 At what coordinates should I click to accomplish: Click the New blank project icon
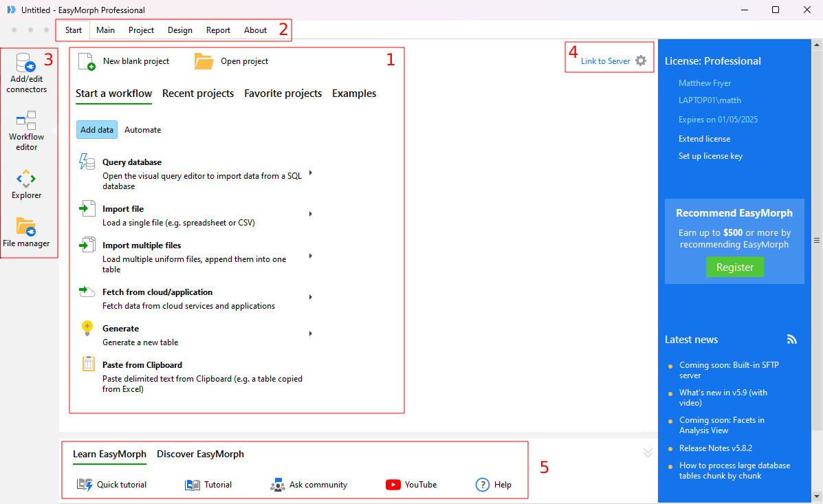coord(87,61)
